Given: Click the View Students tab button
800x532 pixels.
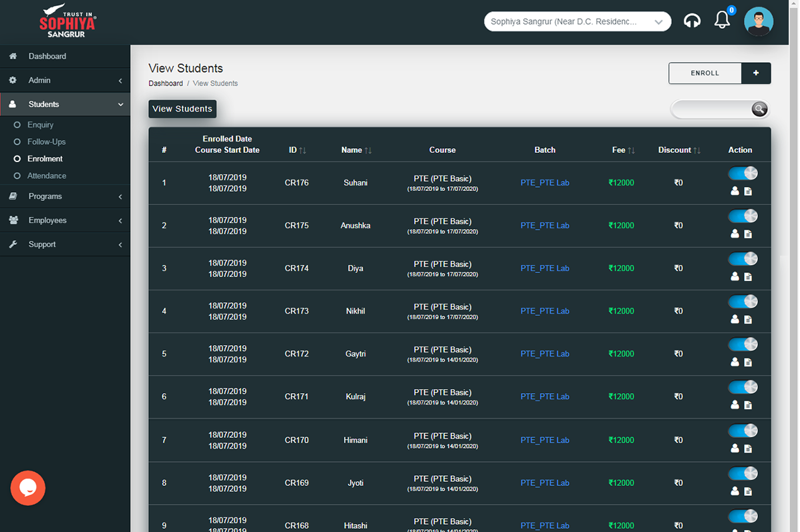Looking at the screenshot, I should 182,109.
